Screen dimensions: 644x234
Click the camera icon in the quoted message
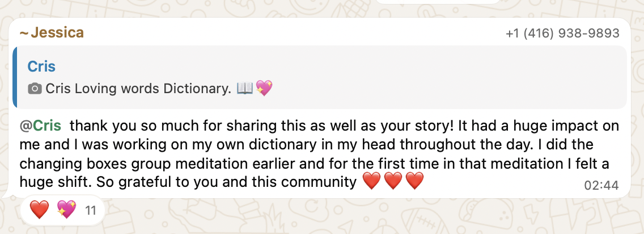(35, 89)
